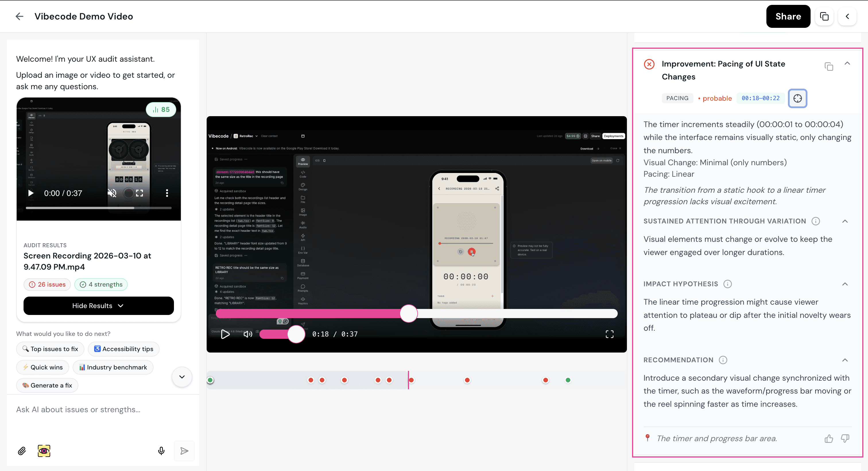Image resolution: width=868 pixels, height=471 pixels.
Task: Select the 26 issues filter chip
Action: [47, 285]
